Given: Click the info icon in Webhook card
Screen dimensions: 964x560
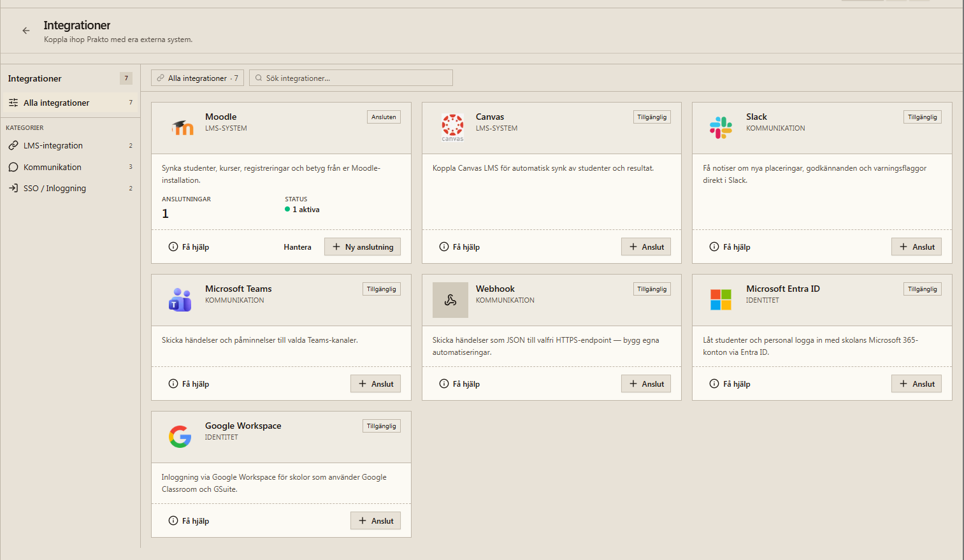Looking at the screenshot, I should pos(444,384).
